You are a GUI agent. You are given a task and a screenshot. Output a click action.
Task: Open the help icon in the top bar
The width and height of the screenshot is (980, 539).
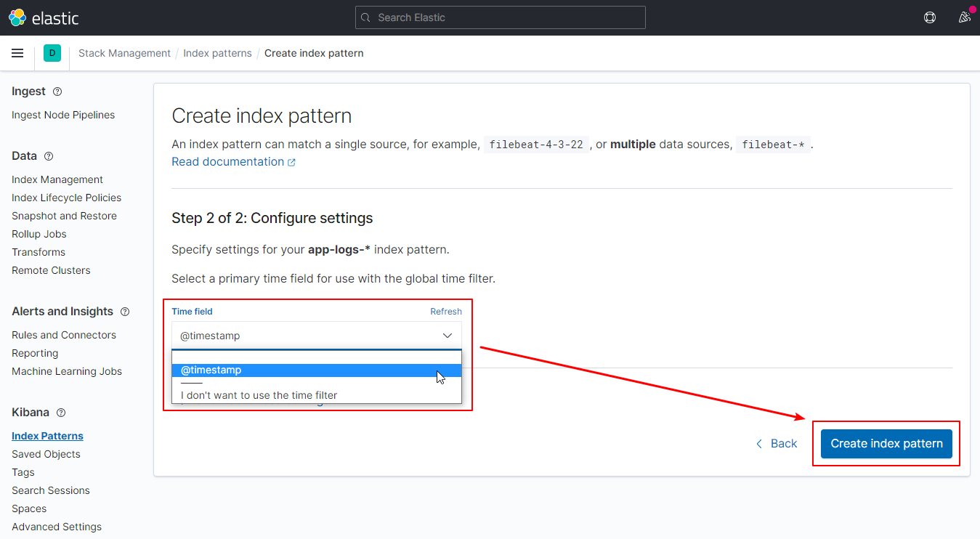click(930, 17)
